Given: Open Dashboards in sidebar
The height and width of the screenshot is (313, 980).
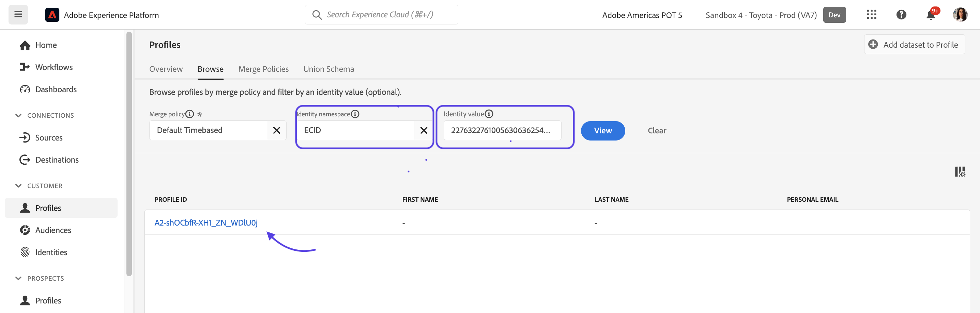Looking at the screenshot, I should tap(48, 89).
